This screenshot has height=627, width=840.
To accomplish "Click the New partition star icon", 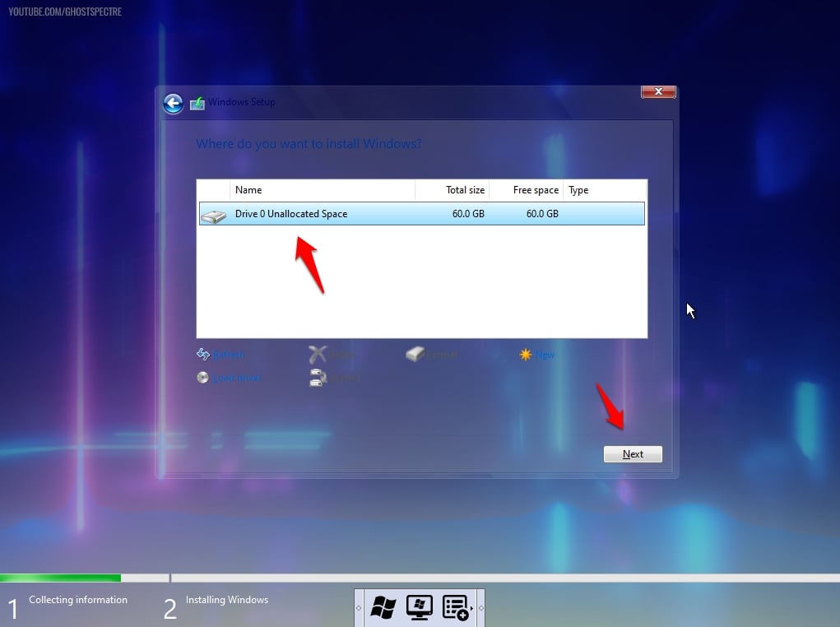I will point(526,355).
